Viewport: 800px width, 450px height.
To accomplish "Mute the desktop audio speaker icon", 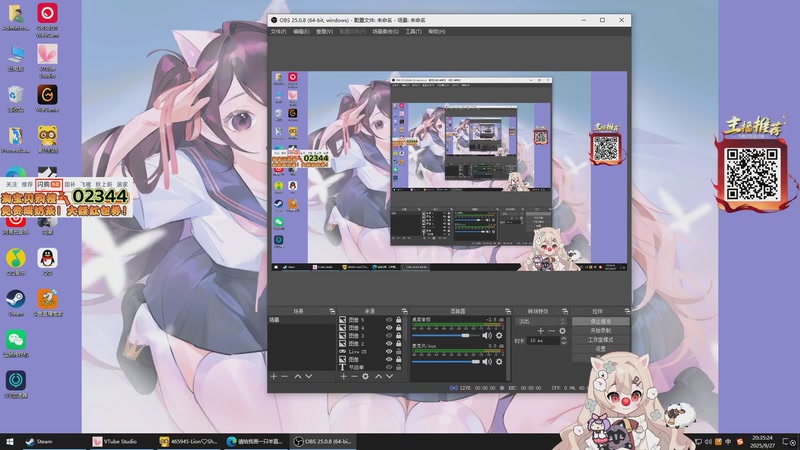I will coord(488,335).
